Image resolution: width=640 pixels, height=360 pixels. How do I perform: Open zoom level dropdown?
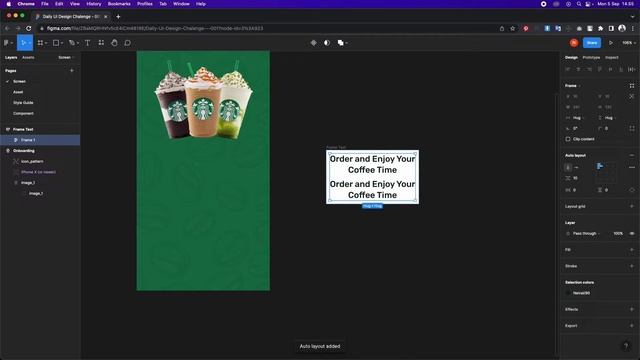629,43
